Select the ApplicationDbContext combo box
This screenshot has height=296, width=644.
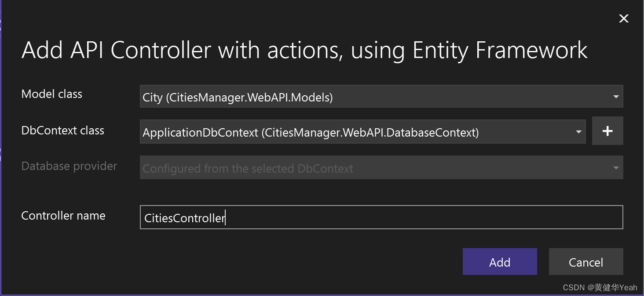pos(308,131)
